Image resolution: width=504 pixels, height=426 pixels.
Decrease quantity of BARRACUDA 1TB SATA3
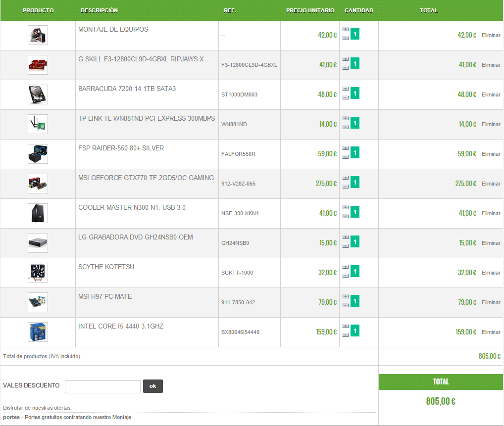click(x=345, y=97)
